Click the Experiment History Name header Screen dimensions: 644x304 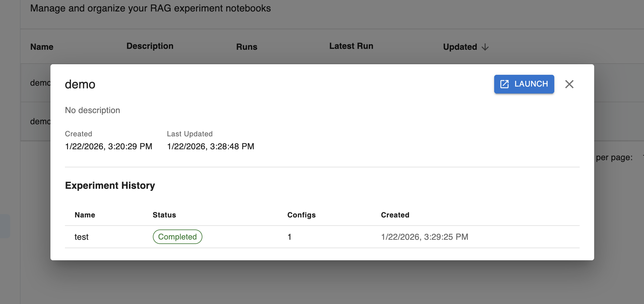click(x=85, y=215)
